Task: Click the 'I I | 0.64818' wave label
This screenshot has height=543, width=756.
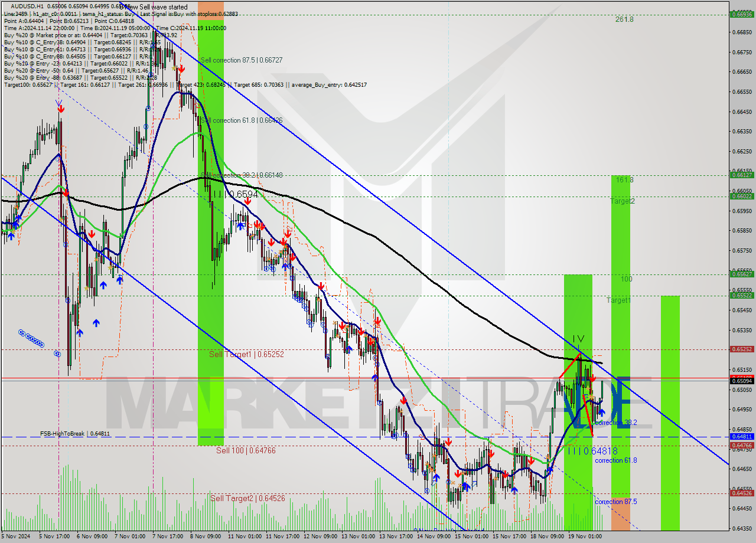Action: click(592, 451)
